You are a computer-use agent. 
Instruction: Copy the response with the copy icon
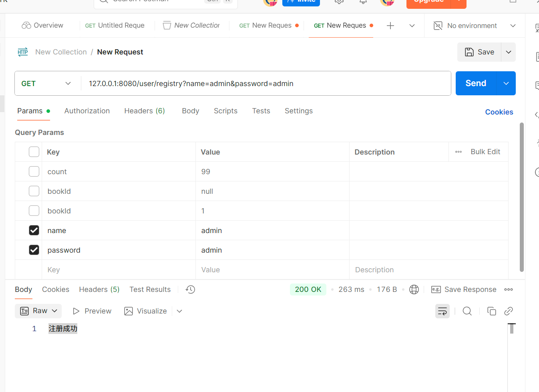pos(492,311)
